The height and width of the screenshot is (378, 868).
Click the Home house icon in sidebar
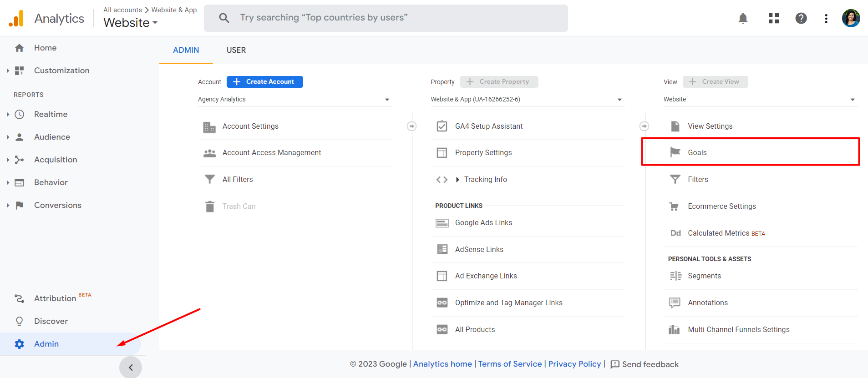19,48
